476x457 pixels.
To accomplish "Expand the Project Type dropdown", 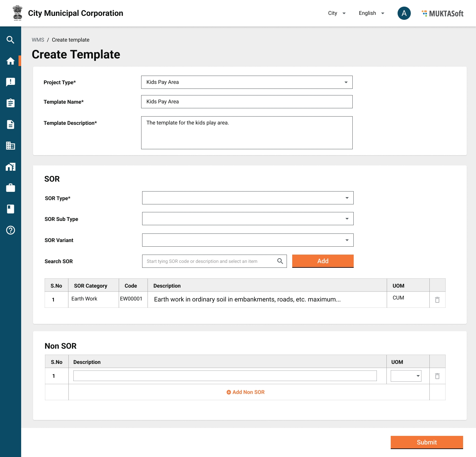I will point(247,82).
